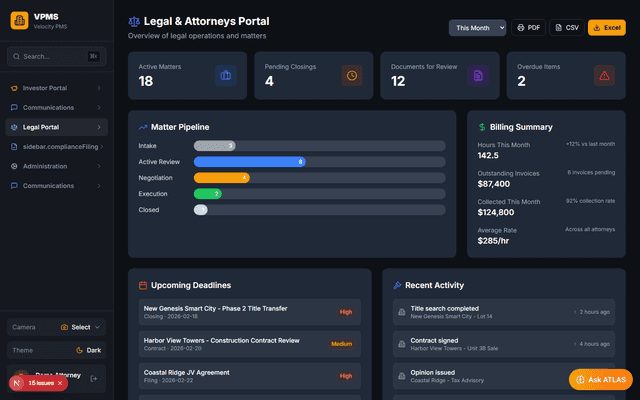Click the search magnifier icon

(x=16, y=57)
